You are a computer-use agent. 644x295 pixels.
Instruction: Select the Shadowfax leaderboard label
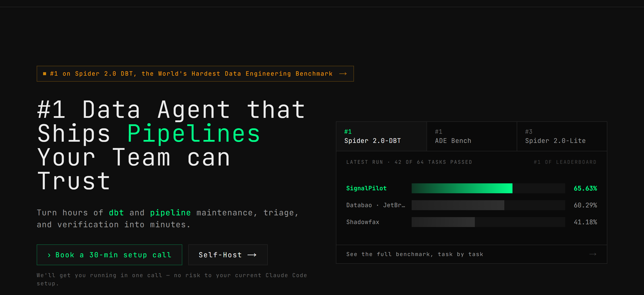[x=363, y=222]
